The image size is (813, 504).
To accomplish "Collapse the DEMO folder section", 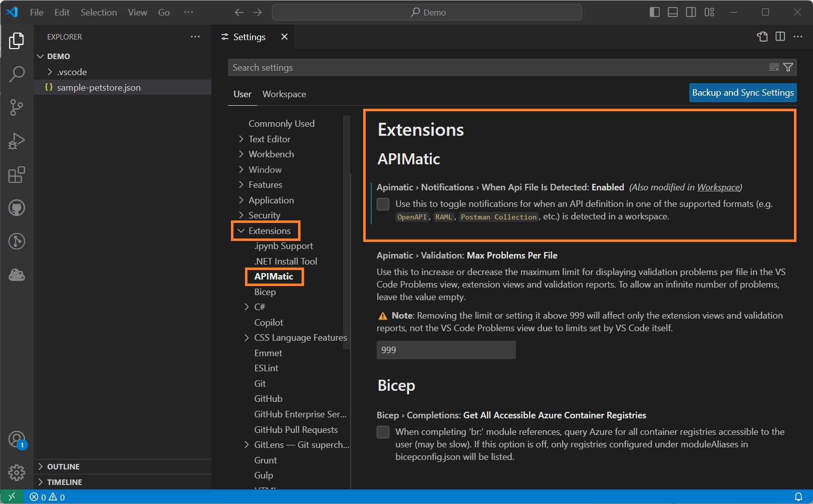I will [41, 56].
